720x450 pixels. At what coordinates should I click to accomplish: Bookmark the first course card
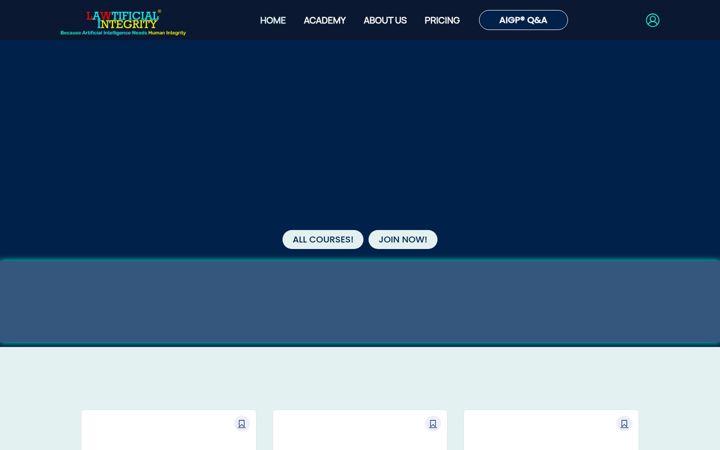[x=242, y=424]
